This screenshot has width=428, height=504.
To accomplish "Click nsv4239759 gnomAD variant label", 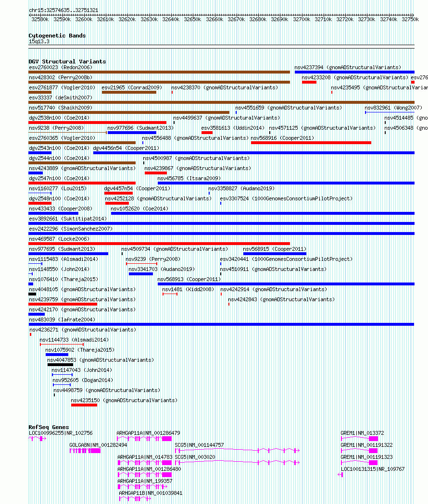I will tap(82, 300).
